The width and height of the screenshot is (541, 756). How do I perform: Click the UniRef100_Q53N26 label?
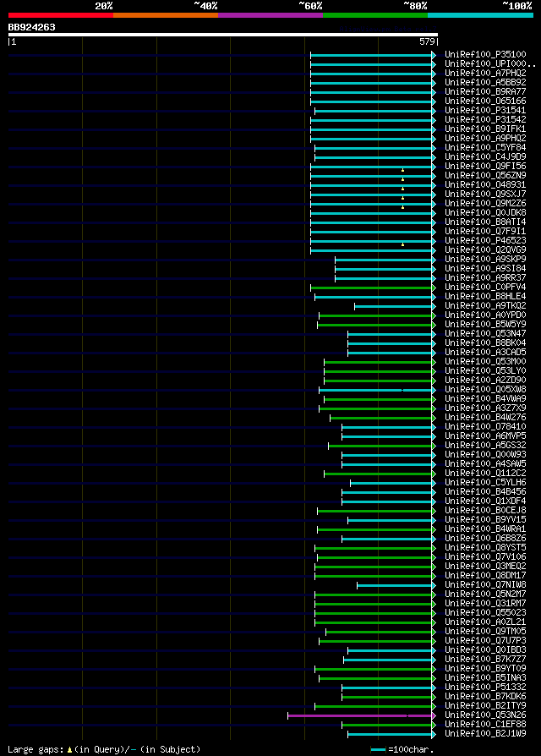(485, 715)
